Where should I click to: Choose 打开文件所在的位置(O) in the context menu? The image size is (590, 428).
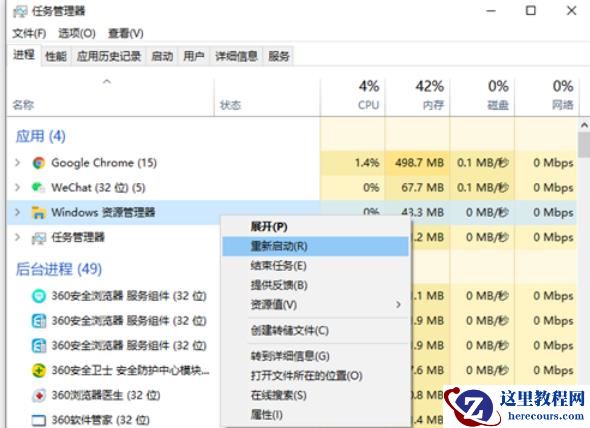[315, 375]
